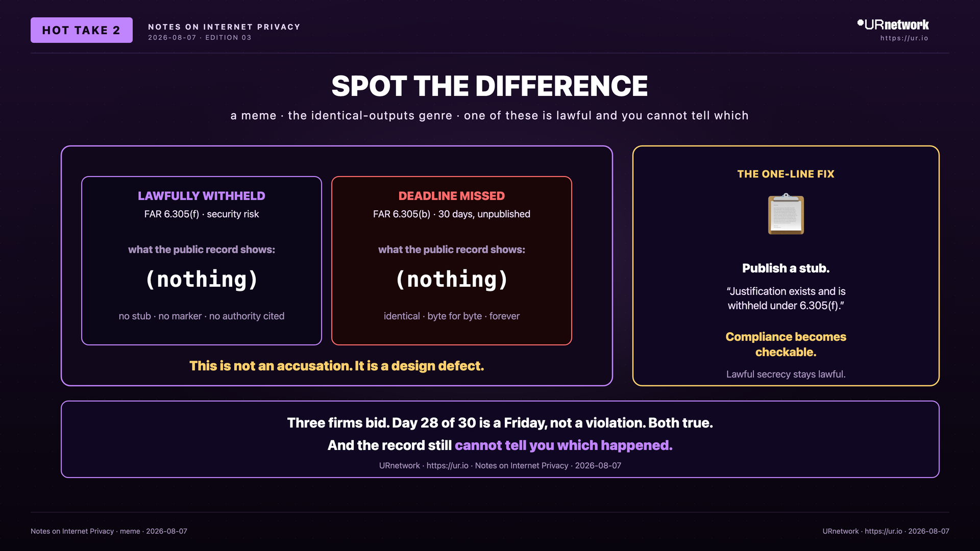980x551 pixels.
Task: Click 'cannot tell you which happened.' purple text
Action: point(563,445)
